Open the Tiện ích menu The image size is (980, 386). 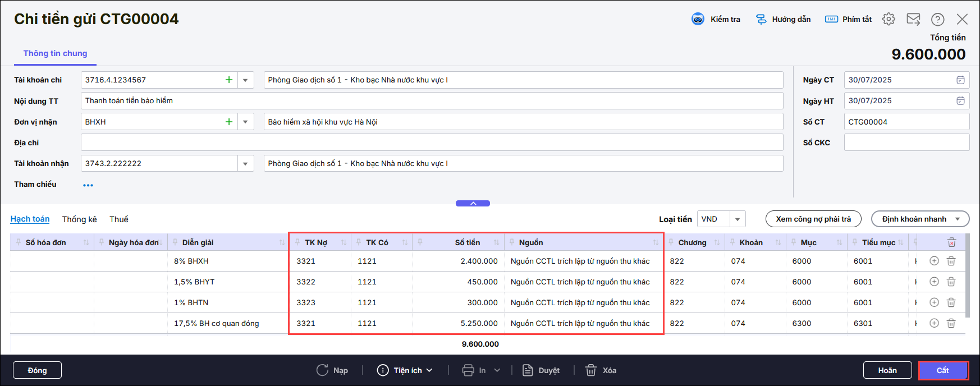point(405,370)
